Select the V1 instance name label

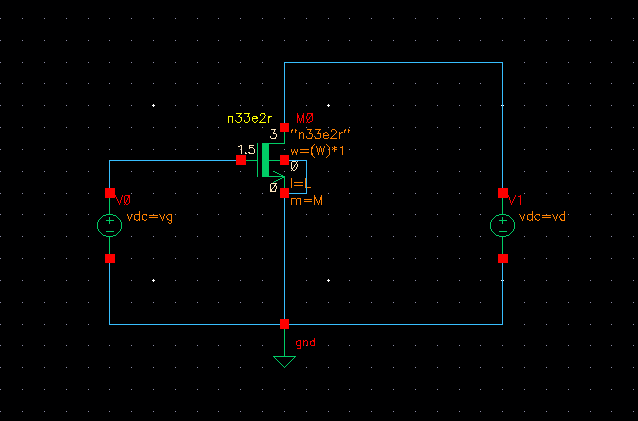tap(515, 200)
